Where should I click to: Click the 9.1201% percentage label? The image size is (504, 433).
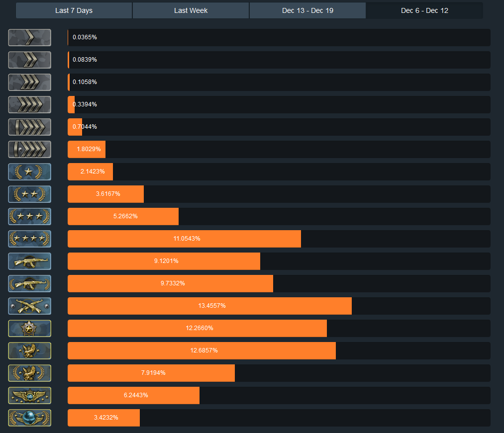(x=166, y=261)
